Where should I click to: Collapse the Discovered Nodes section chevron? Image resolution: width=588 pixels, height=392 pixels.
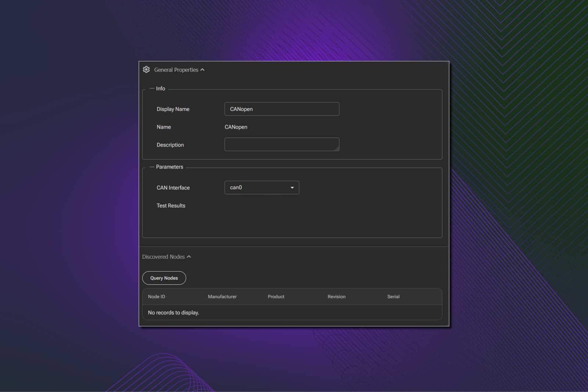pos(189,257)
